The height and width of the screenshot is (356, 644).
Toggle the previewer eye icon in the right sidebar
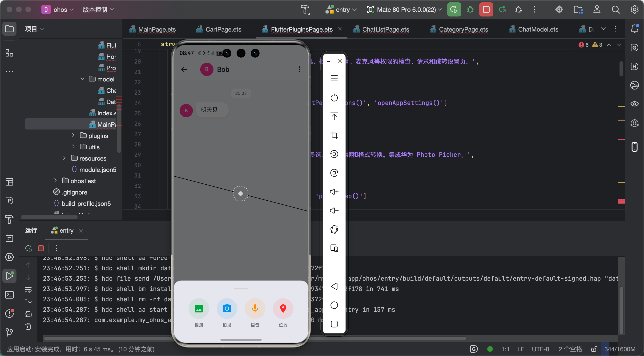click(634, 104)
